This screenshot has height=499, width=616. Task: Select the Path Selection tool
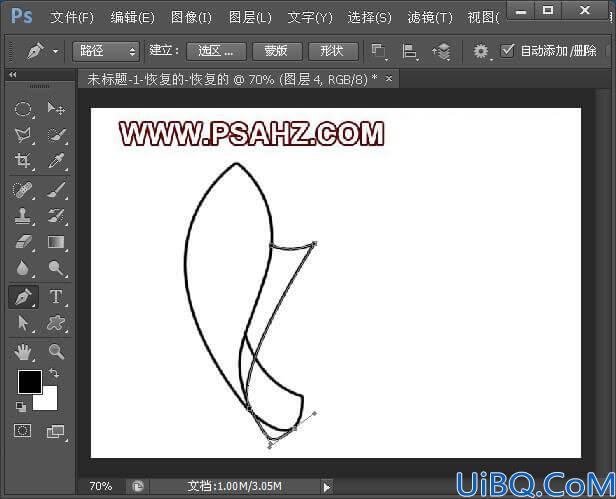[x=23, y=323]
